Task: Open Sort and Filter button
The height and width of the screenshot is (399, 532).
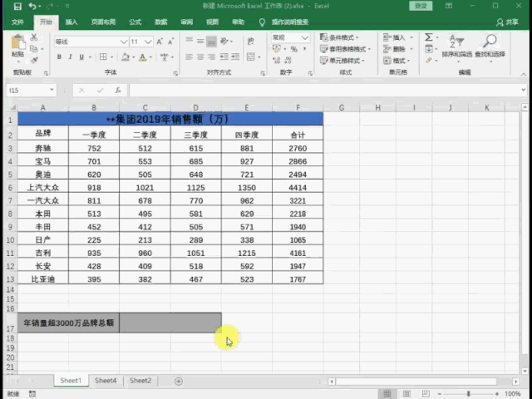Action: click(x=457, y=48)
